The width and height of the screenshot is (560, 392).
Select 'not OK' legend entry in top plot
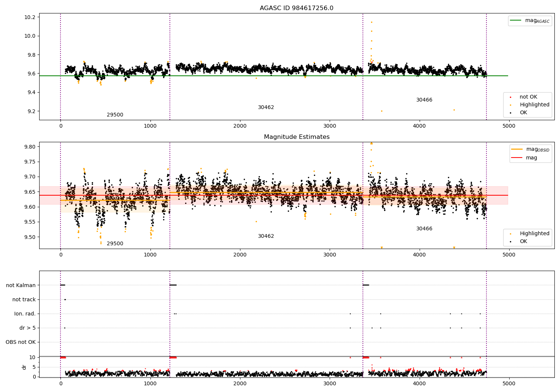(x=528, y=97)
